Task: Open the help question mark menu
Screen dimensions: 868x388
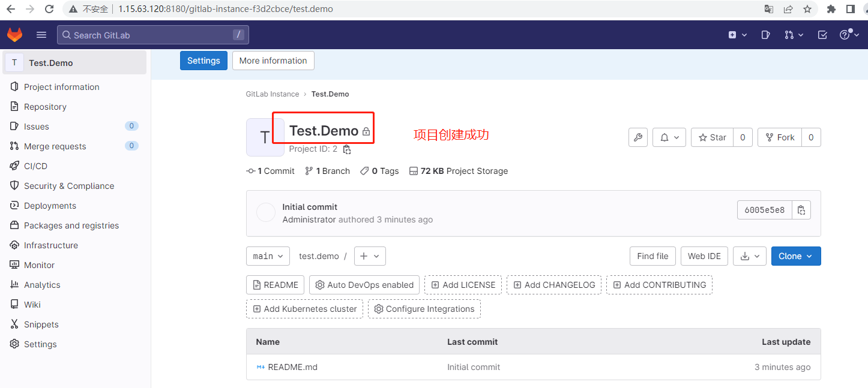Action: [x=848, y=35]
